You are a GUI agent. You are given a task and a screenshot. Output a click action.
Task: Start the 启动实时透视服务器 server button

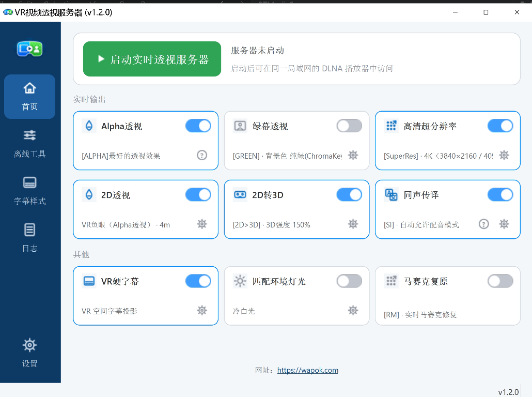(152, 59)
